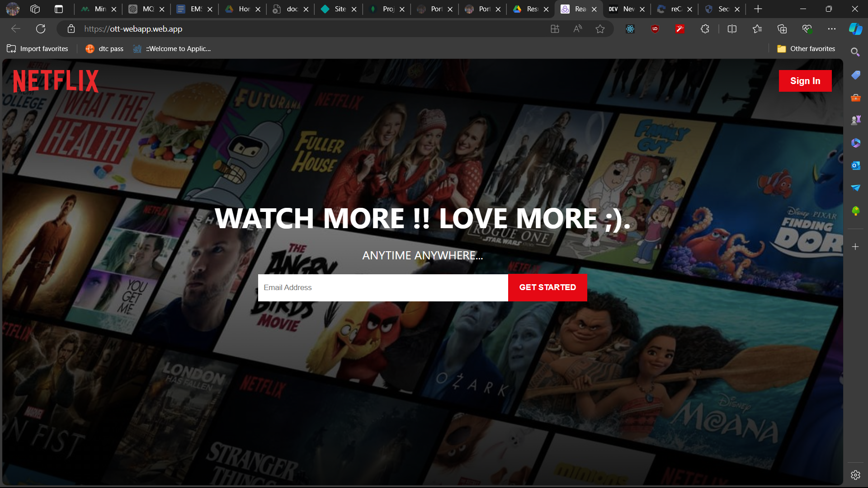The width and height of the screenshot is (868, 488).
Task: Focus the Email Address input field
Action: pos(382,287)
